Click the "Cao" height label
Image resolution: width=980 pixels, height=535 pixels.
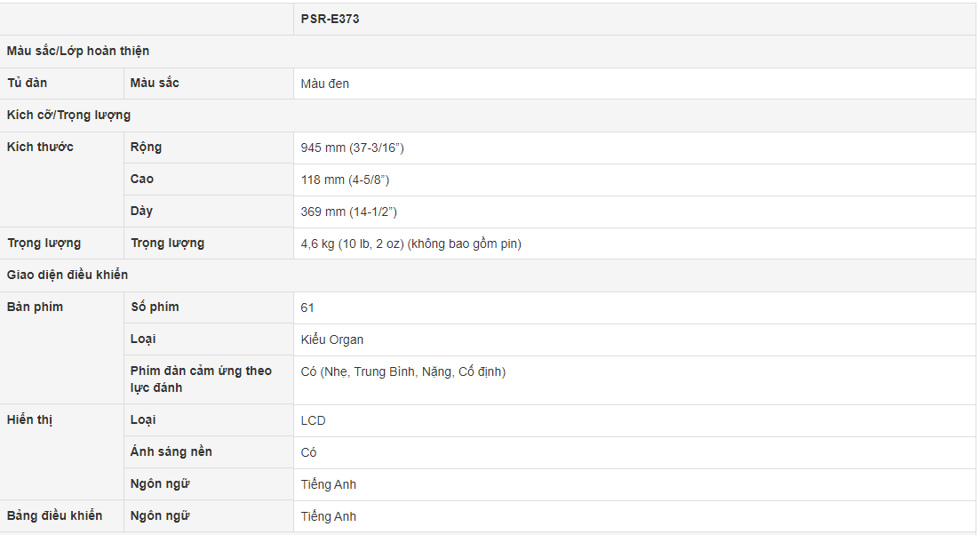[x=142, y=179]
